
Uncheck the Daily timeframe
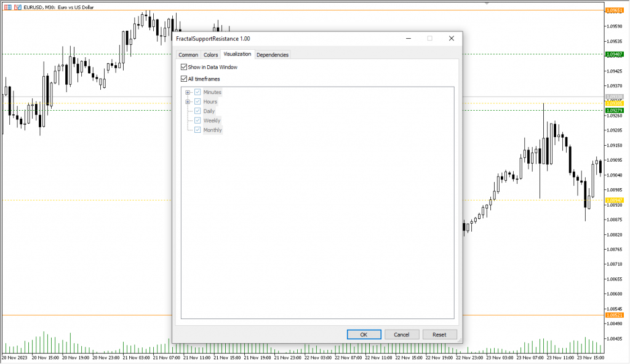click(x=197, y=111)
